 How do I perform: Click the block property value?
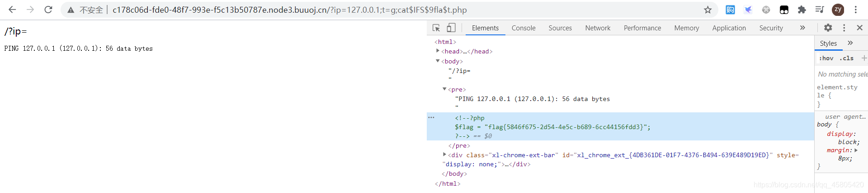click(848, 142)
